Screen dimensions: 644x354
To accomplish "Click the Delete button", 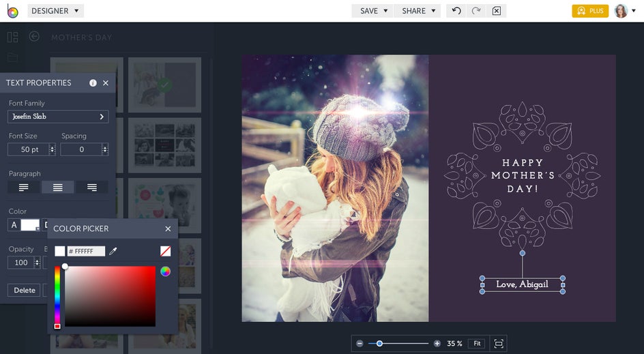I will click(25, 291).
